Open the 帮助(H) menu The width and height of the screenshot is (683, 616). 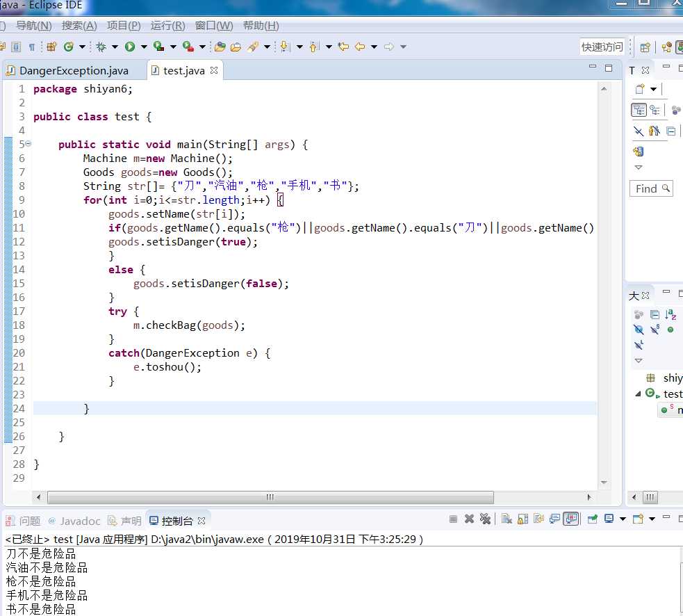[261, 26]
